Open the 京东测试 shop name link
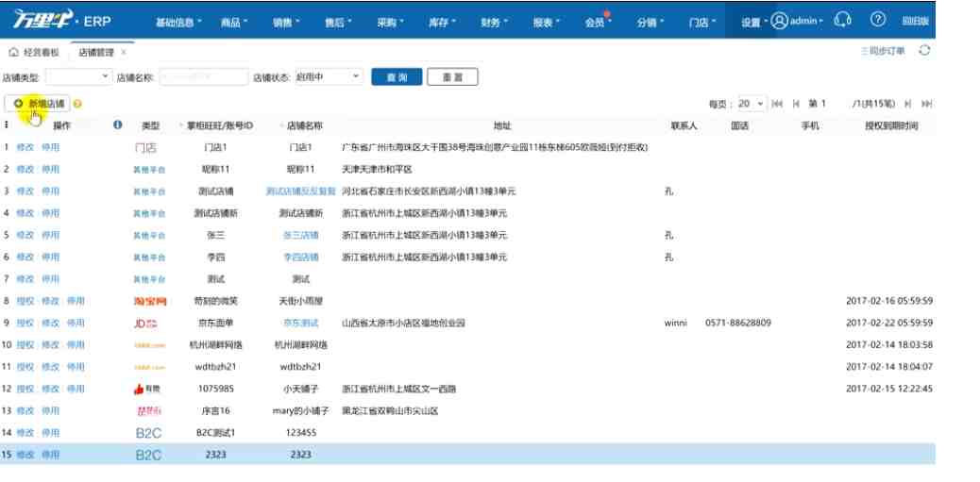Screen dimensions: 980x482 (300, 323)
